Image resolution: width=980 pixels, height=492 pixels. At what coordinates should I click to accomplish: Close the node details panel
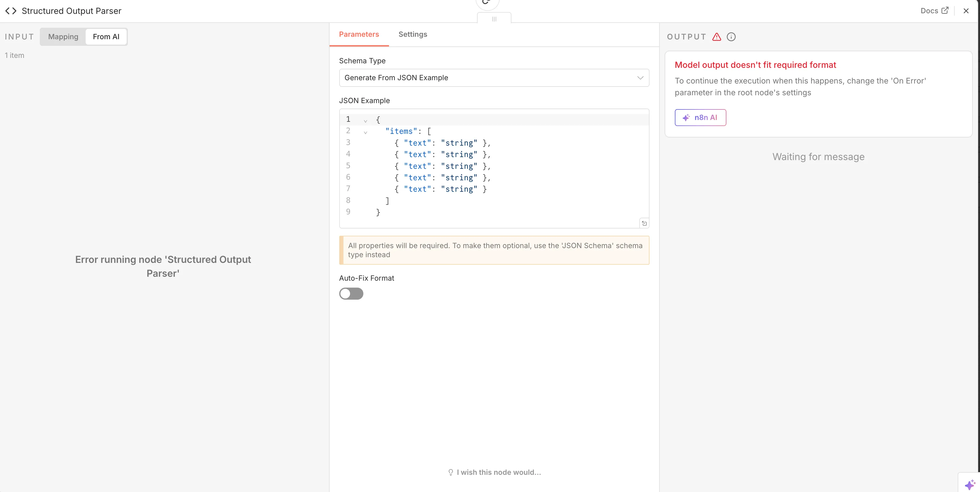(966, 11)
